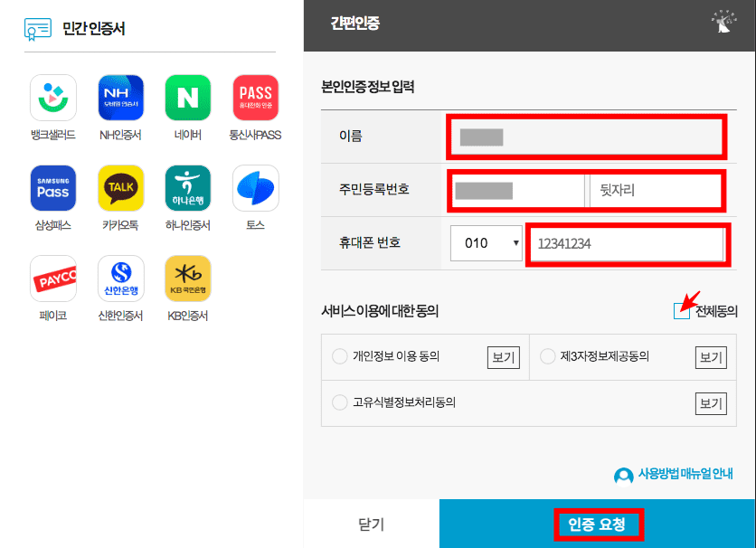The height and width of the screenshot is (548, 756).
Task: Choose the NH인증서 icon
Action: click(120, 98)
